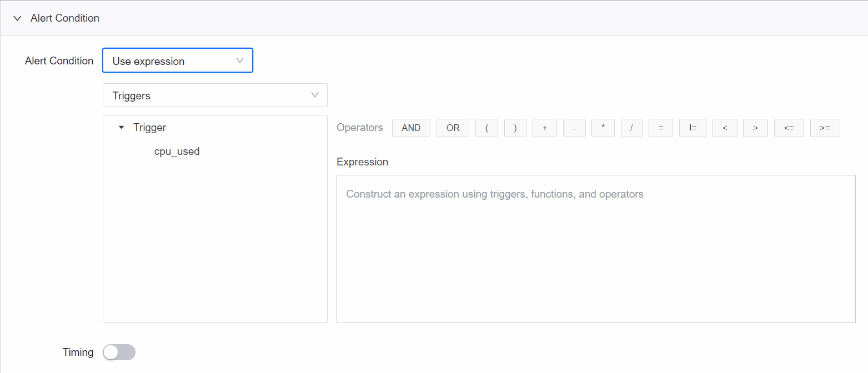This screenshot has width=868, height=373.
Task: Collapse the Alert Condition section chevron
Action: coord(17,18)
